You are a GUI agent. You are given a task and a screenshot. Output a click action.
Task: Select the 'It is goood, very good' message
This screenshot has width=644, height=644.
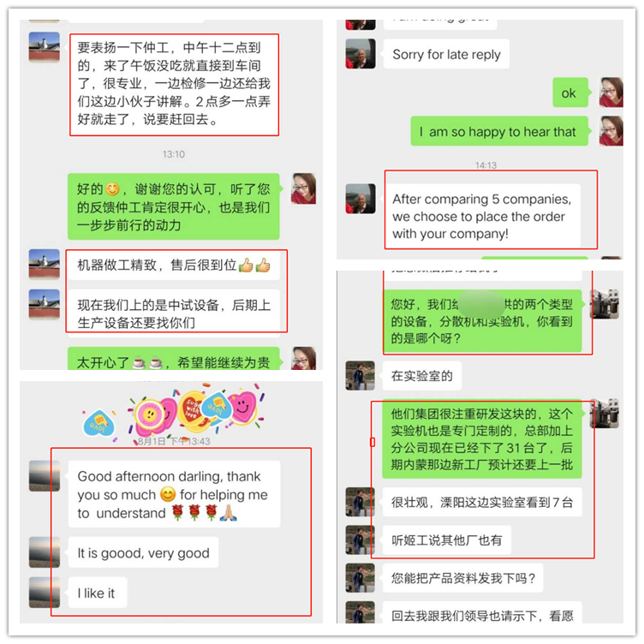(143, 552)
